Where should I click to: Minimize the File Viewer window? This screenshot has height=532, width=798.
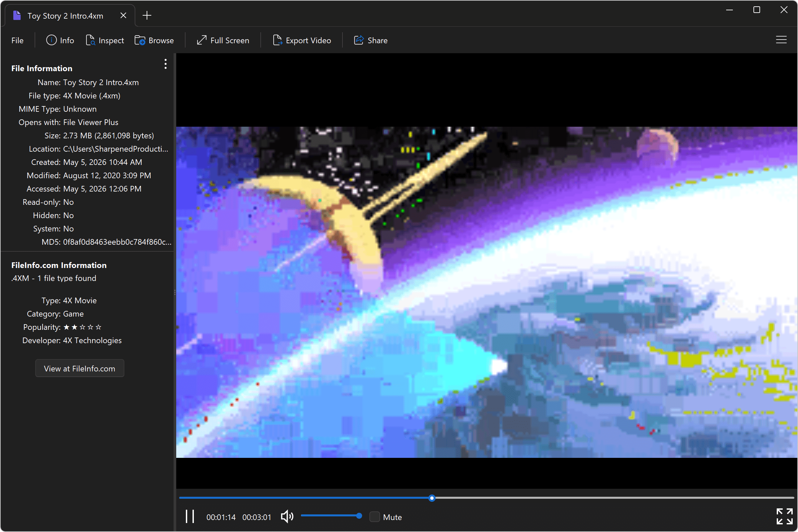(x=730, y=10)
